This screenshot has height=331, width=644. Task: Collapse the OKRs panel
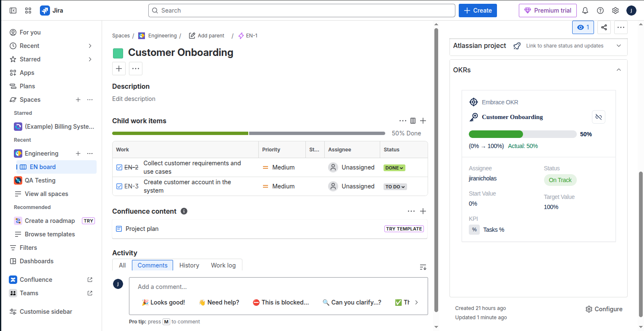[x=619, y=70]
